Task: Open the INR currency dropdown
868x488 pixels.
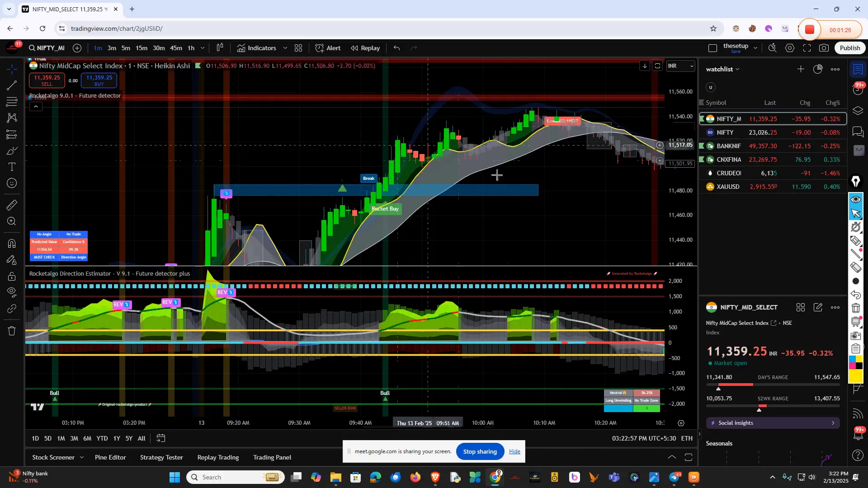Action: click(680, 66)
